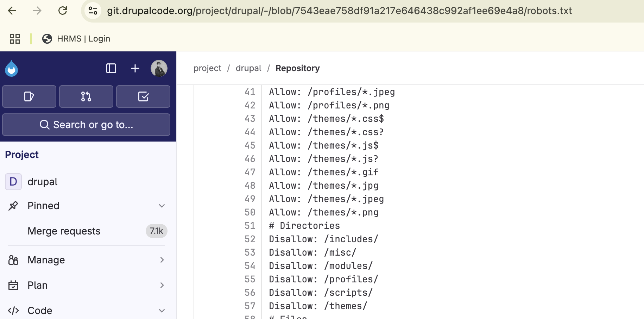Open the To-Do List icon
This screenshot has height=319, width=644.
pyautogui.click(x=143, y=96)
